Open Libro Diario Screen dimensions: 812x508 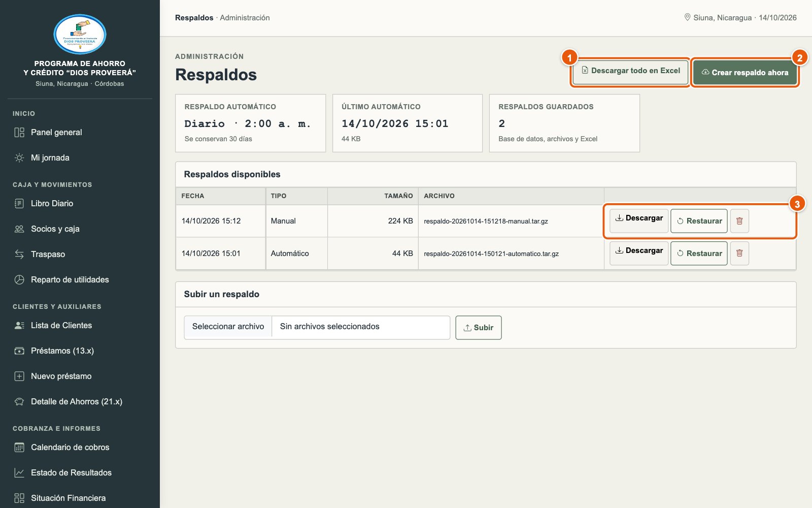click(80, 204)
